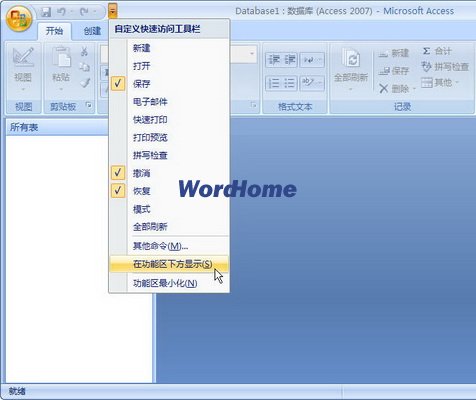
Task: Click the numbered list icon
Action: point(274,83)
